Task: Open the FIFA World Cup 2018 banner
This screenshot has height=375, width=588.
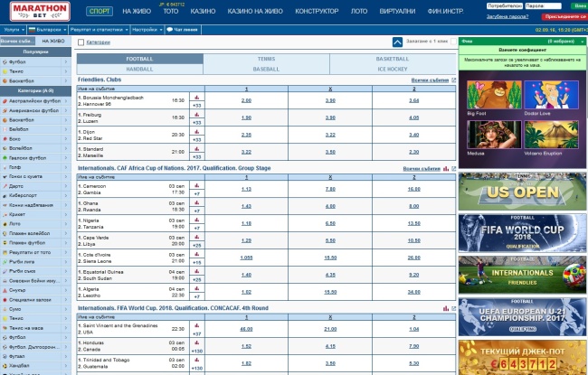Action: pyautogui.click(x=522, y=233)
